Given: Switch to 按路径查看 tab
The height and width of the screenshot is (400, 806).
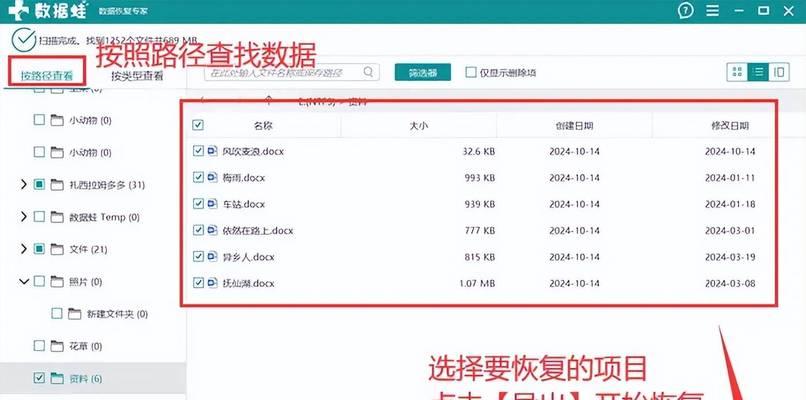Looking at the screenshot, I should coord(47,76).
